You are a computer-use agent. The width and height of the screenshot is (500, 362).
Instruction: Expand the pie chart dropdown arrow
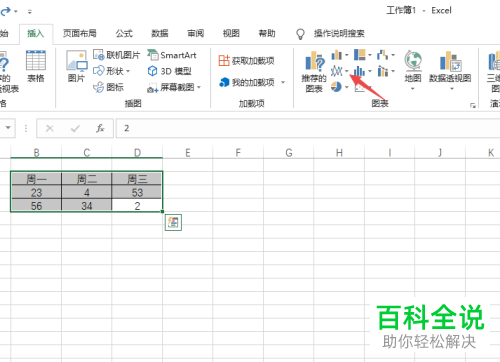coord(347,87)
